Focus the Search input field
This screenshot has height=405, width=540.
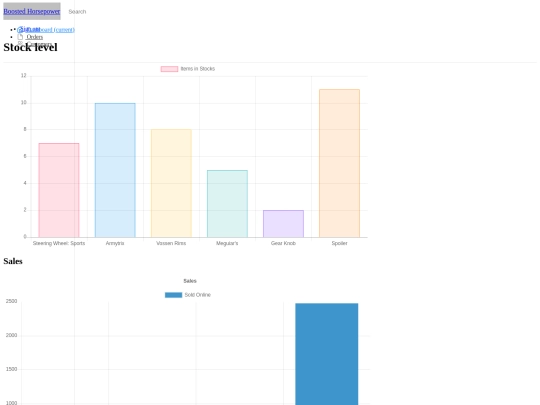pyautogui.click(x=77, y=12)
